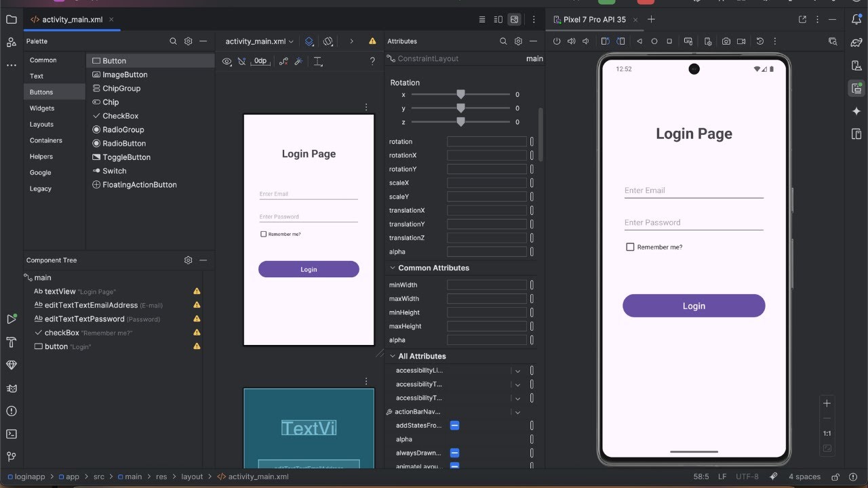Open the Run triangle icon in left sidebar

[x=11, y=319]
